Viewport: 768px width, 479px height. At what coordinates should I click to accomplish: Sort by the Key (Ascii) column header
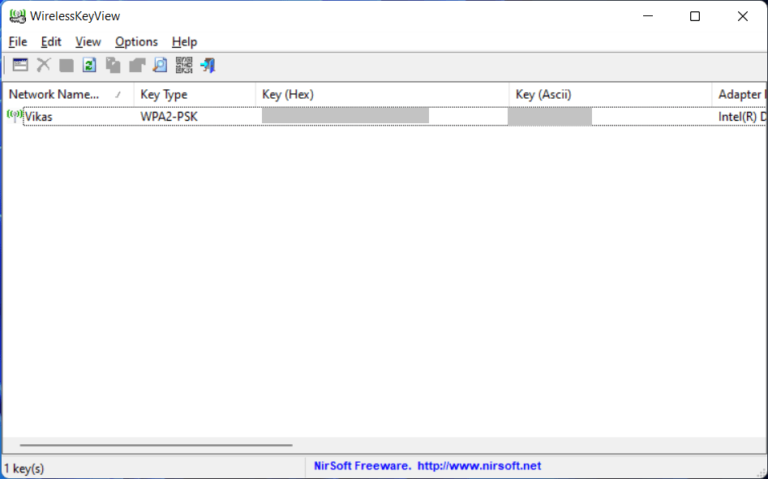point(610,95)
